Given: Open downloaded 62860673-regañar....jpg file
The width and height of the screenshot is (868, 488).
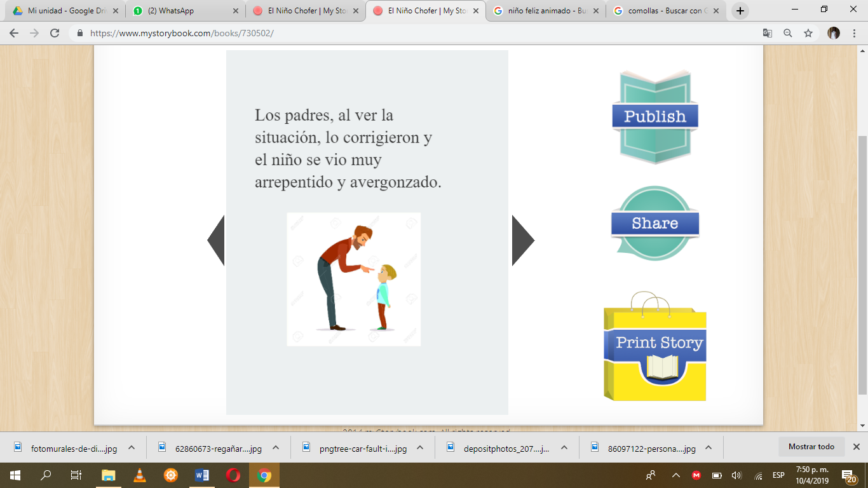Looking at the screenshot, I should [210, 448].
